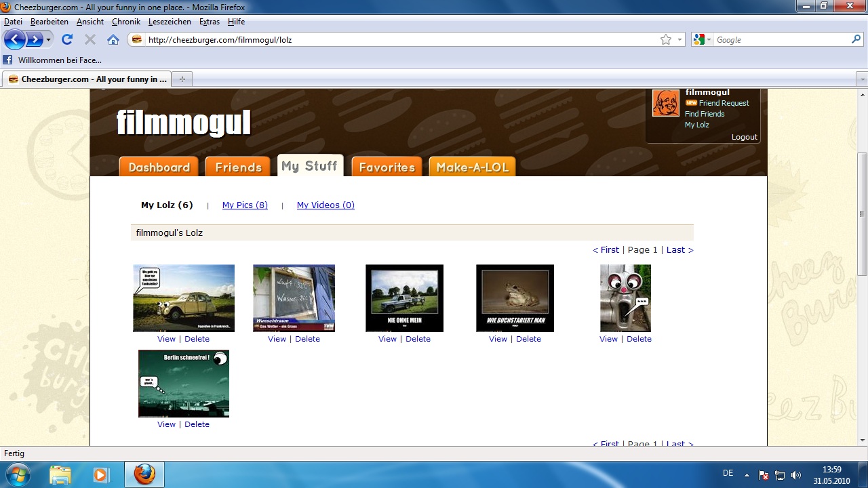Switch to the Dashboard tab
The height and width of the screenshot is (488, 868).
pyautogui.click(x=159, y=167)
